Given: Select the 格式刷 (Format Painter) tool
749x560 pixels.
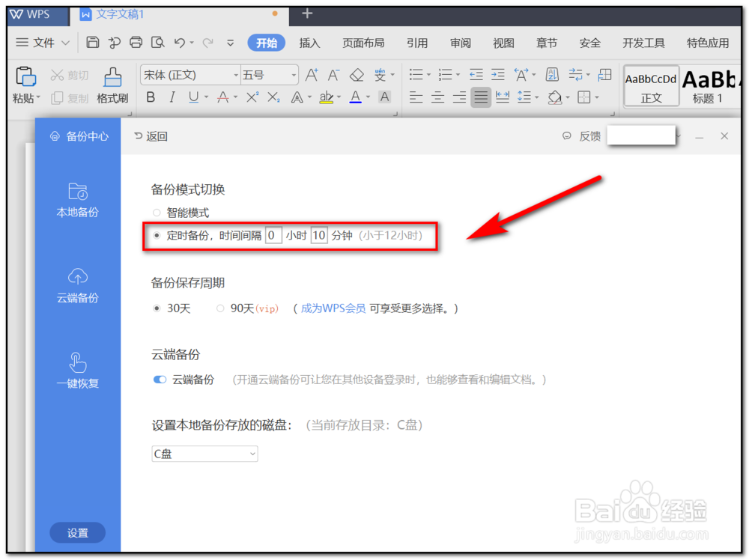Looking at the screenshot, I should point(112,86).
